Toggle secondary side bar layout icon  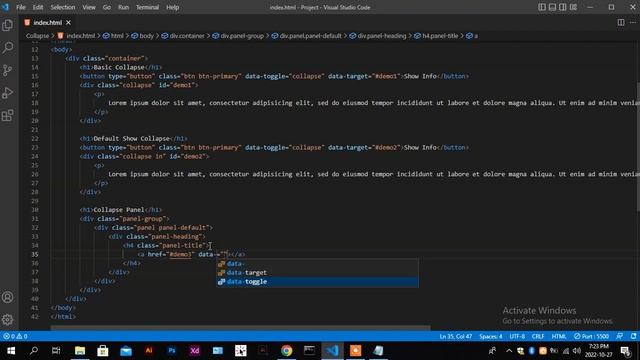(x=562, y=7)
